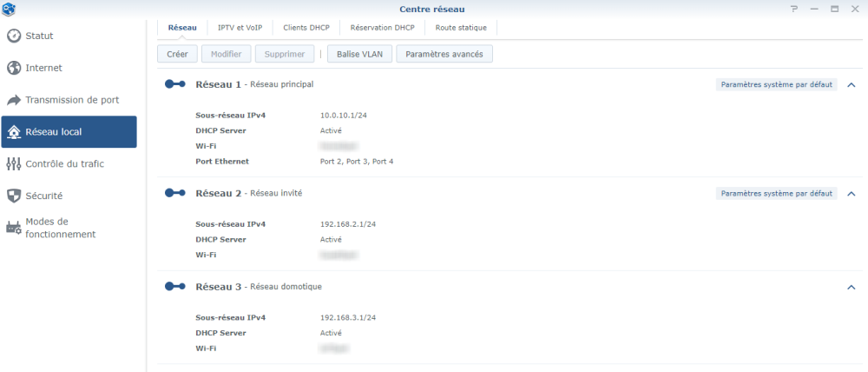Select the Internet globe icon
Image resolution: width=868 pixels, height=372 pixels.
(14, 68)
